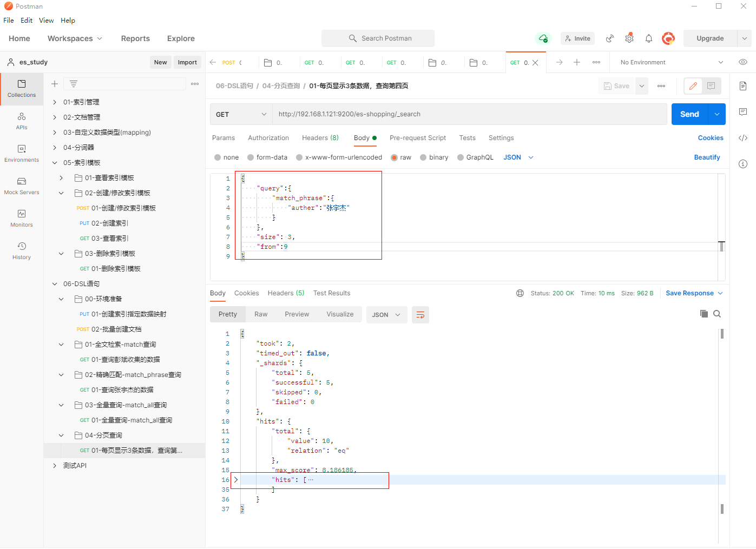The height and width of the screenshot is (549, 756).
Task: Expand the No Environment selector
Action: pyautogui.click(x=671, y=62)
